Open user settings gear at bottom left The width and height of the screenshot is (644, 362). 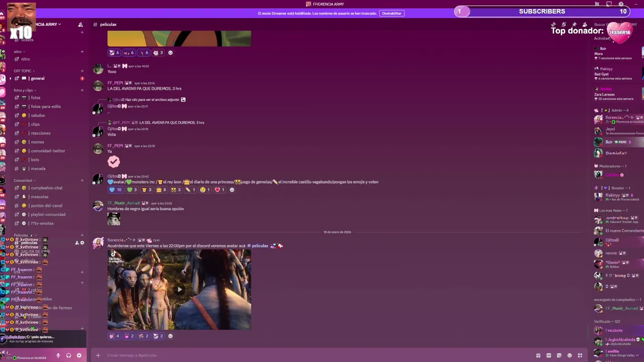tap(79, 355)
